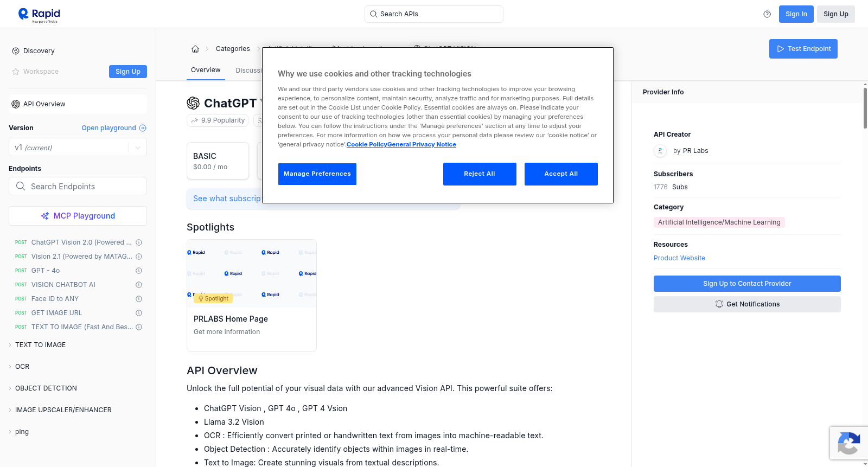Select API Overview in the sidebar
The image size is (868, 467).
[x=78, y=104]
